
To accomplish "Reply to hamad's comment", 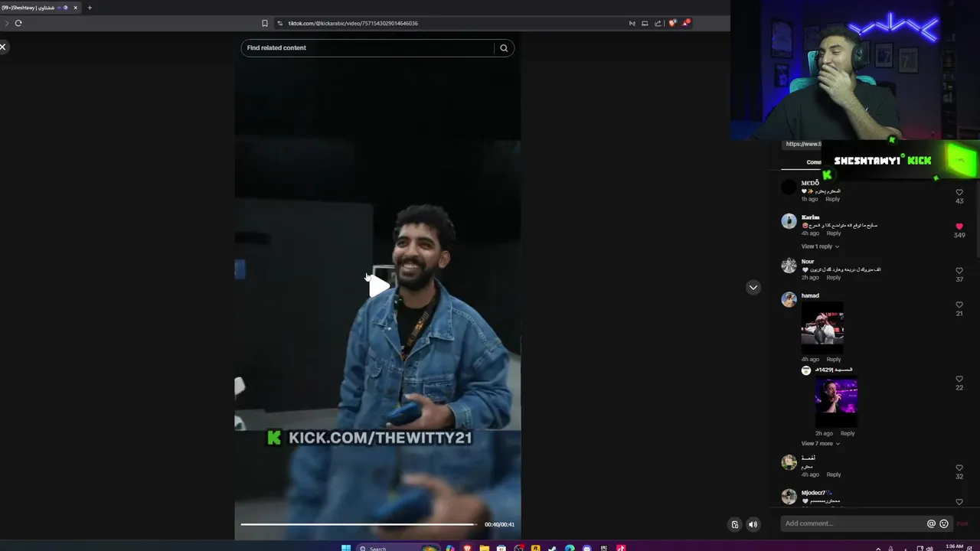I will [834, 359].
